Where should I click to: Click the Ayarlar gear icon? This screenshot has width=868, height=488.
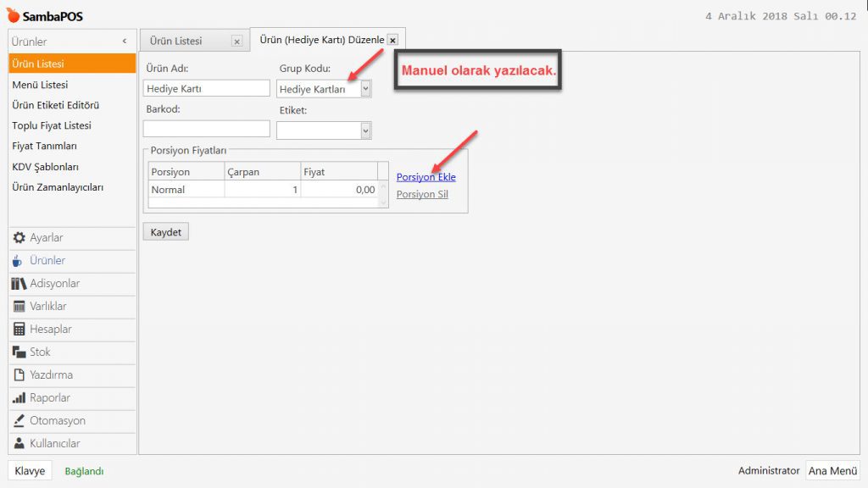click(19, 238)
